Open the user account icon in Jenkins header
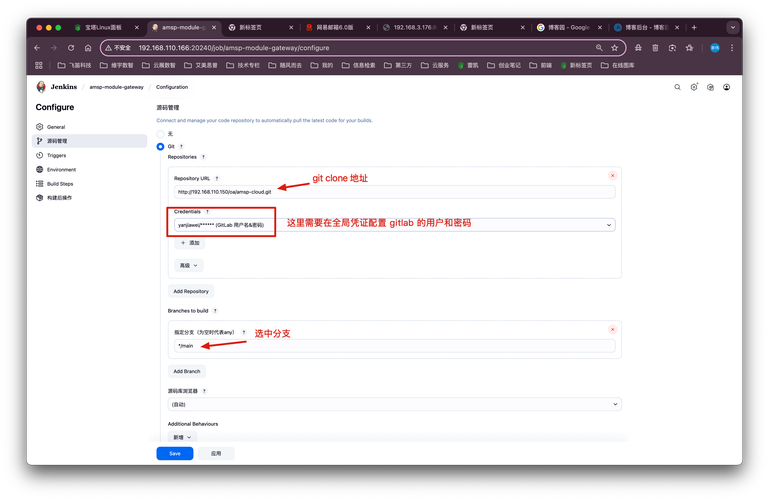The width and height of the screenshot is (769, 500). pyautogui.click(x=726, y=87)
